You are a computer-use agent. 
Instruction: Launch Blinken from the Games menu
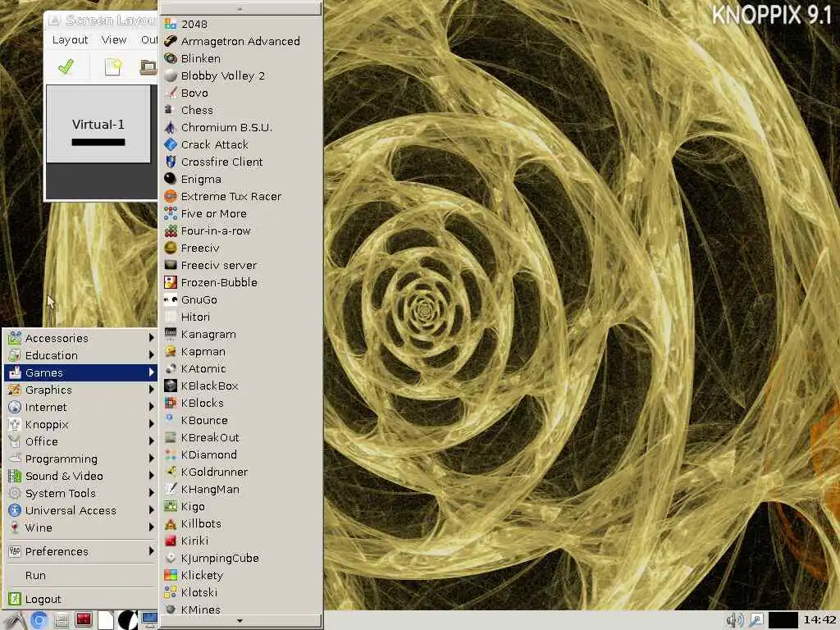[x=241, y=58]
